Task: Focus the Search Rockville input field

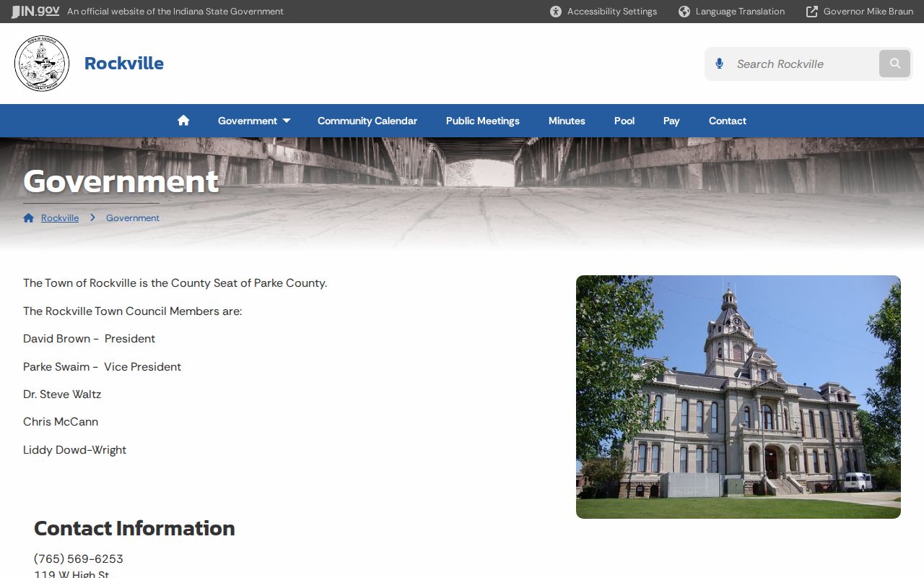Action: [x=805, y=64]
